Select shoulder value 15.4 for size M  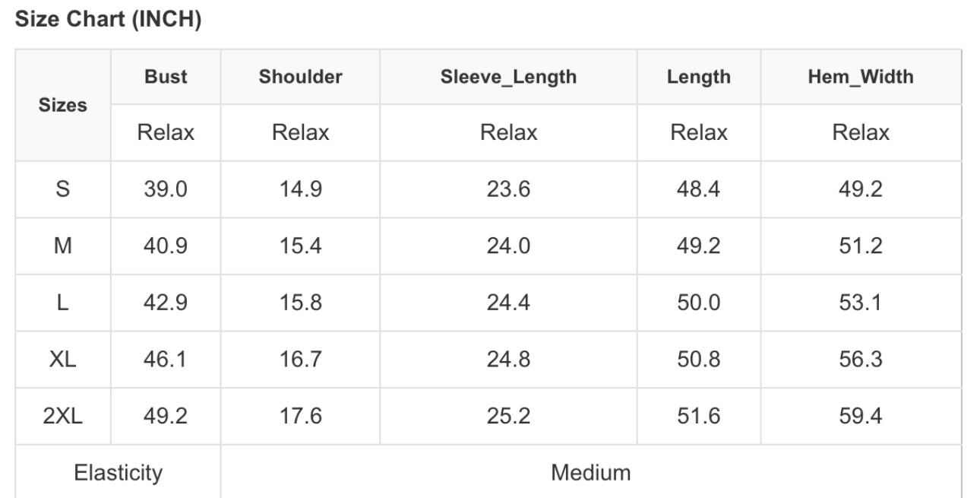tap(300, 246)
